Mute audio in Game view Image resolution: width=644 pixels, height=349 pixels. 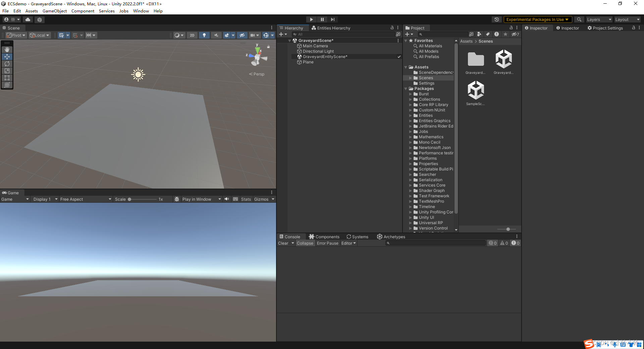[x=227, y=199]
